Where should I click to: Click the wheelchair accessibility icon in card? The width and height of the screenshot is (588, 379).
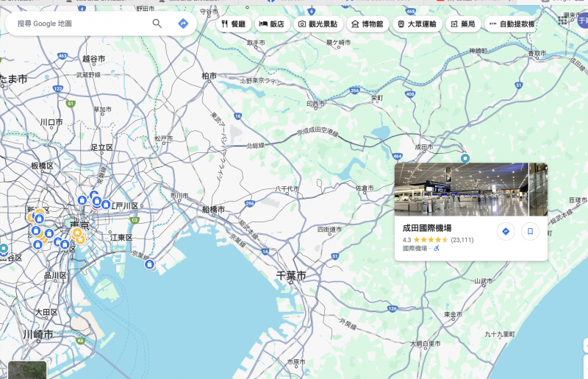[437, 248]
